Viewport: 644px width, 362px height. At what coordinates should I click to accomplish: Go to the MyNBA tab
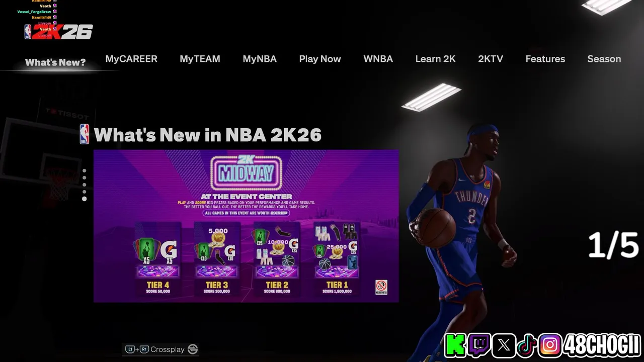click(260, 59)
